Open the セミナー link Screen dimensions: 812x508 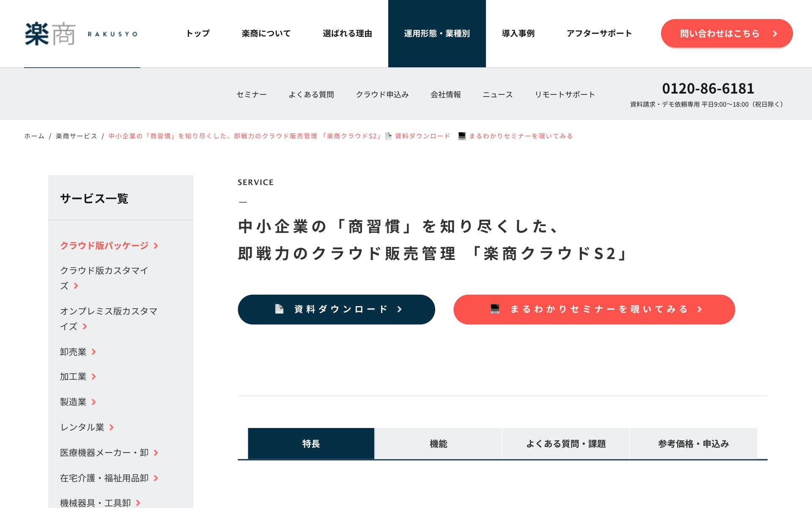(x=252, y=94)
